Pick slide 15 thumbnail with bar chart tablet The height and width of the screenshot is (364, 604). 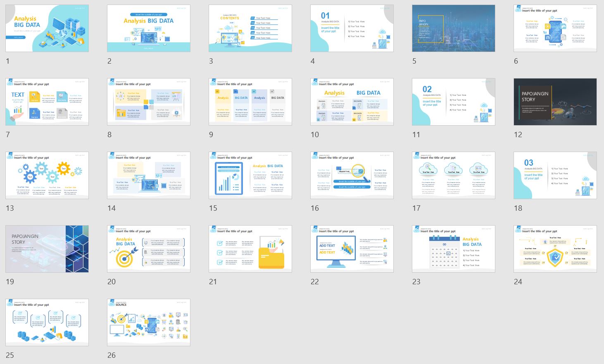coord(250,175)
